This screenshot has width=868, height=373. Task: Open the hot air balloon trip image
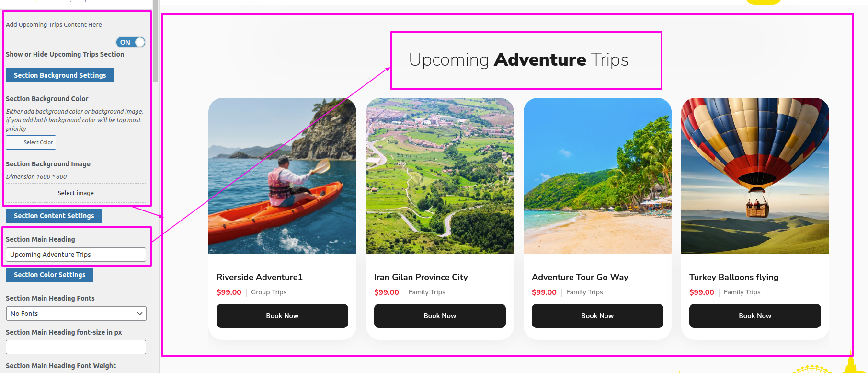[x=755, y=176]
